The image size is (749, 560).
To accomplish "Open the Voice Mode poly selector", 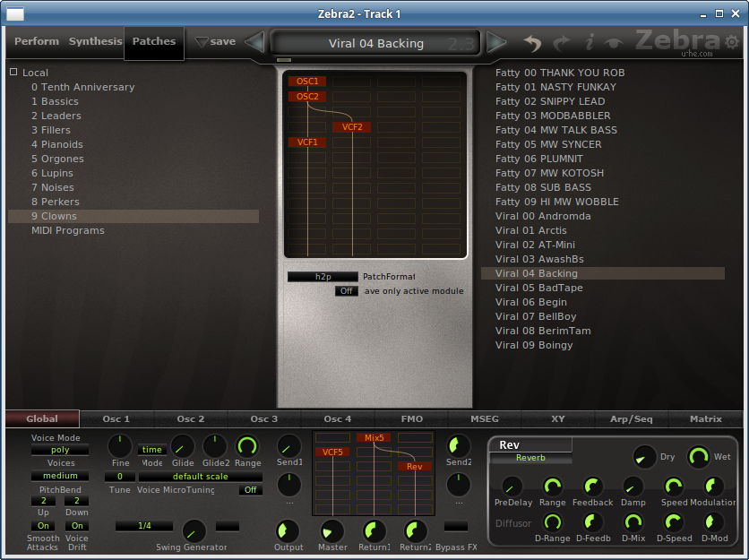I will pyautogui.click(x=60, y=450).
